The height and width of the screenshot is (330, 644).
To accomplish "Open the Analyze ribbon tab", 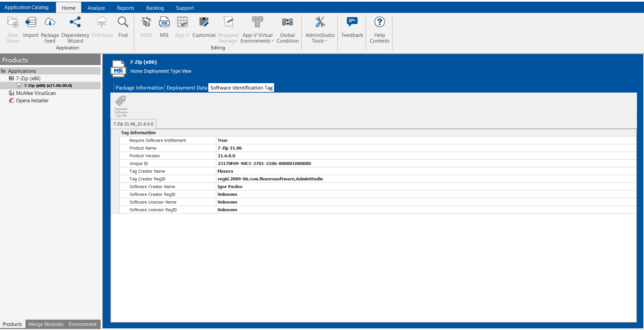I will pyautogui.click(x=96, y=8).
